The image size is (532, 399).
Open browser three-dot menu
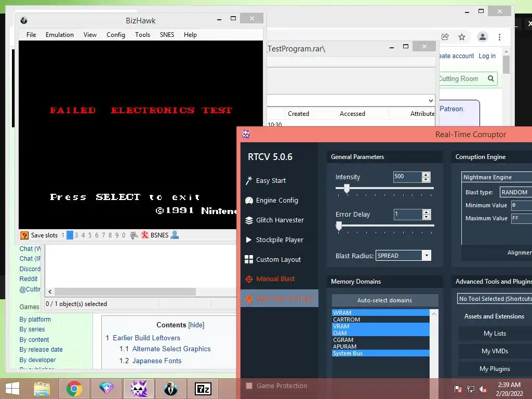(x=499, y=37)
